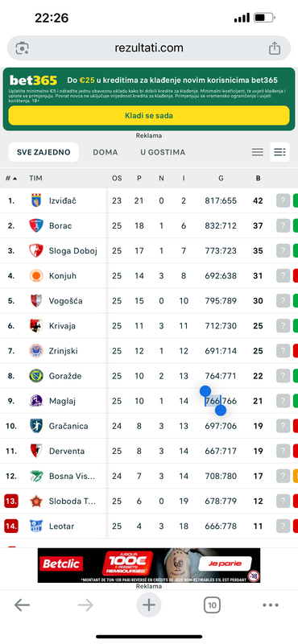This screenshot has height=644, width=298.
Task: Open new tab with plus button
Action: 149,605
